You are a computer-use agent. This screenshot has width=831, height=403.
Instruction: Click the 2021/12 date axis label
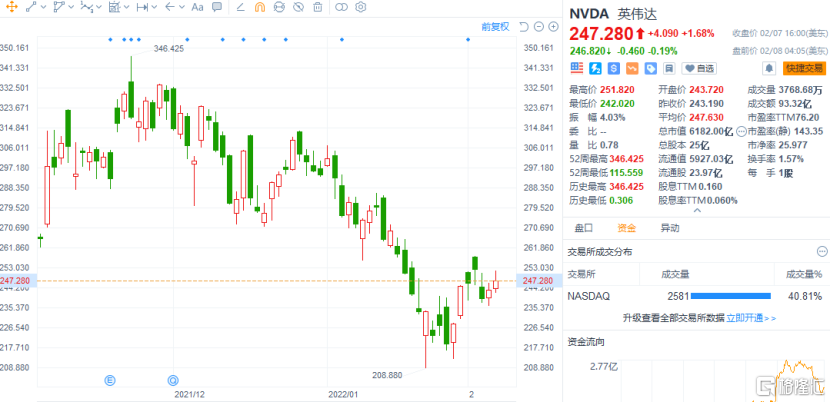(x=190, y=395)
